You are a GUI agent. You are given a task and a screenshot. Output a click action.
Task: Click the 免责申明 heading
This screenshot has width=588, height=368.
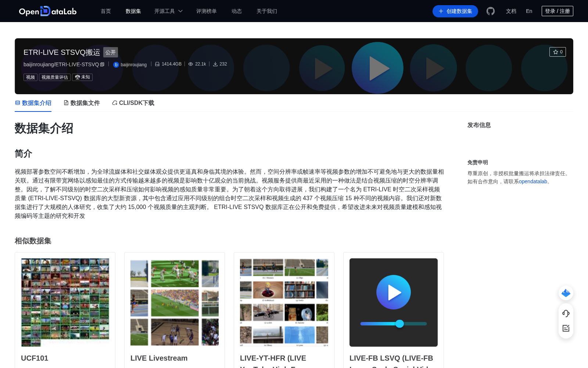tap(478, 162)
